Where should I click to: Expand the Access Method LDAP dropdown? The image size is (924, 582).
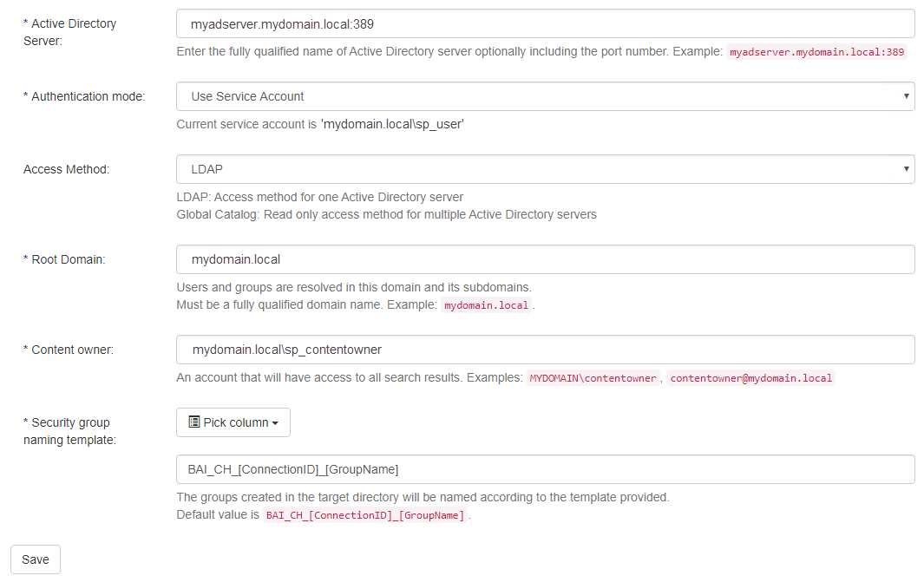point(545,169)
